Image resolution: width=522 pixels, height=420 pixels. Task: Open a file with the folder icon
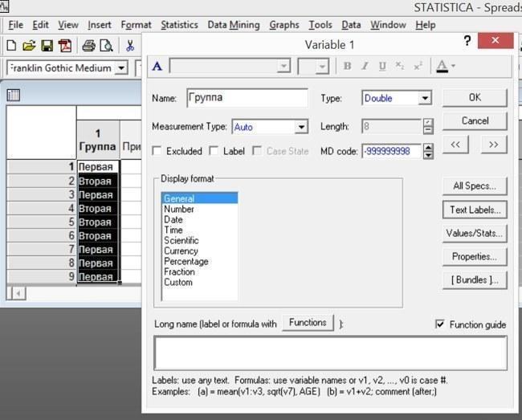click(x=29, y=45)
